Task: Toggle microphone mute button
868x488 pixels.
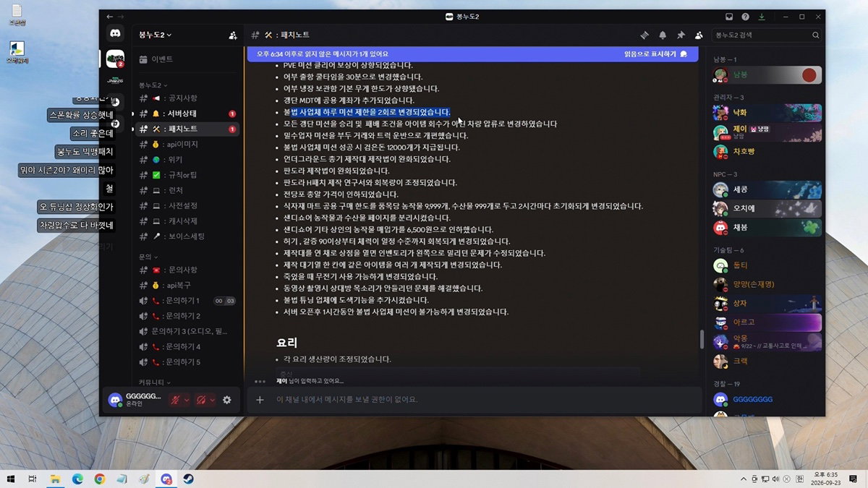Action: (175, 400)
